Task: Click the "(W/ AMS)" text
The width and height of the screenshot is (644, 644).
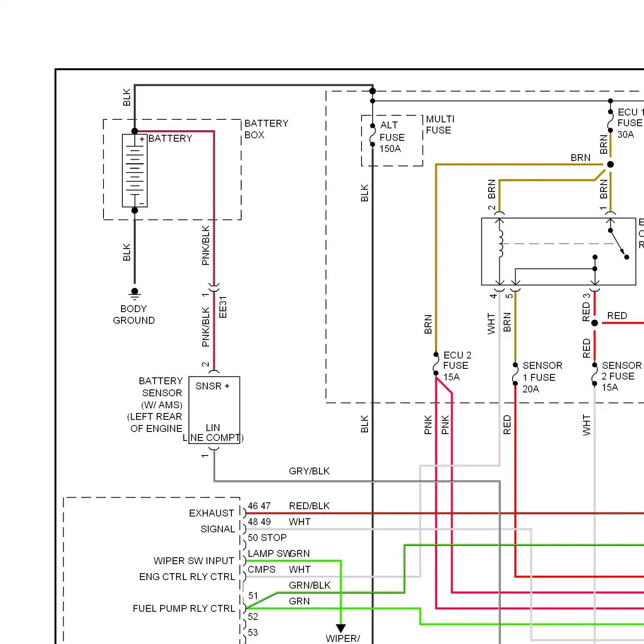Action: (162, 405)
